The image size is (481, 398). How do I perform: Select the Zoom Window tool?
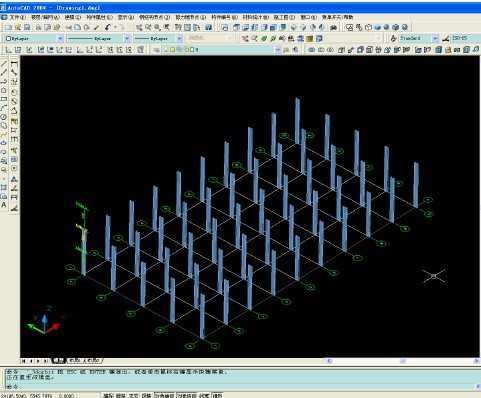[x=157, y=28]
